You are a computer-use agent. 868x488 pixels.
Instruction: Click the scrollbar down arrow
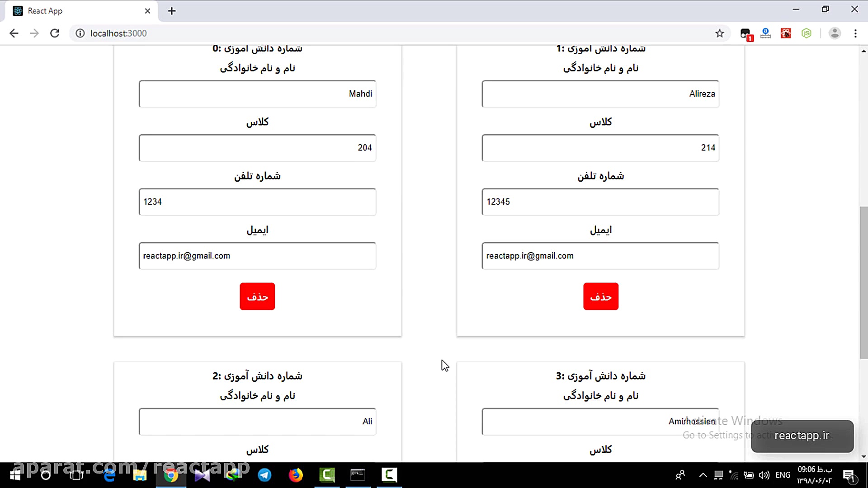coord(864,457)
